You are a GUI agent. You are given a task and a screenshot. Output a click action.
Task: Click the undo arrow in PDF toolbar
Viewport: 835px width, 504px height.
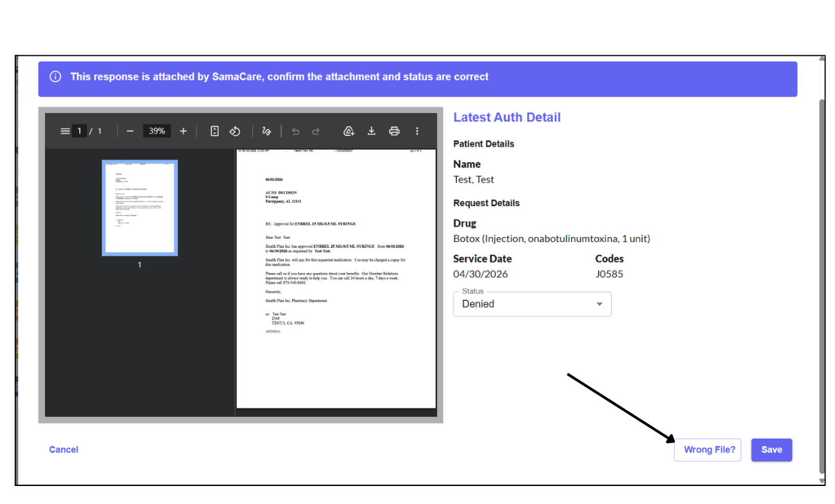click(296, 131)
